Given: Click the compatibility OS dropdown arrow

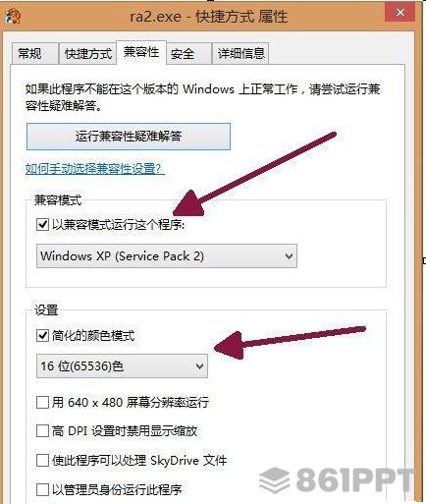Looking at the screenshot, I should click(289, 256).
